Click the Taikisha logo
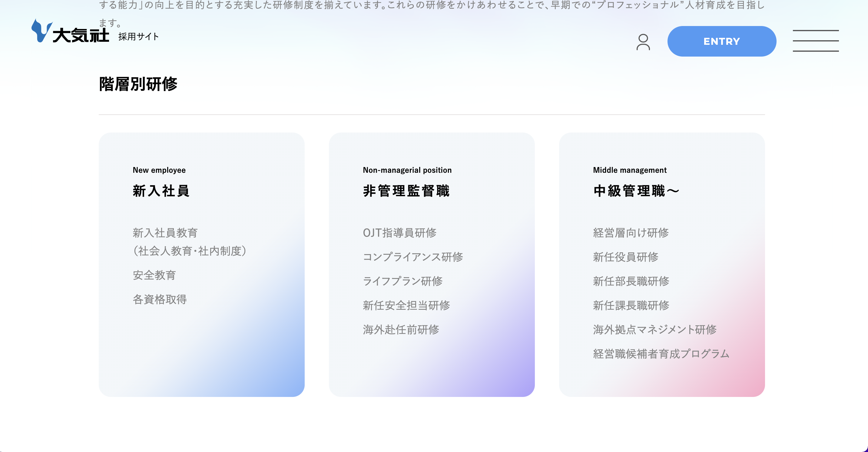The height and width of the screenshot is (452, 868). pos(70,31)
